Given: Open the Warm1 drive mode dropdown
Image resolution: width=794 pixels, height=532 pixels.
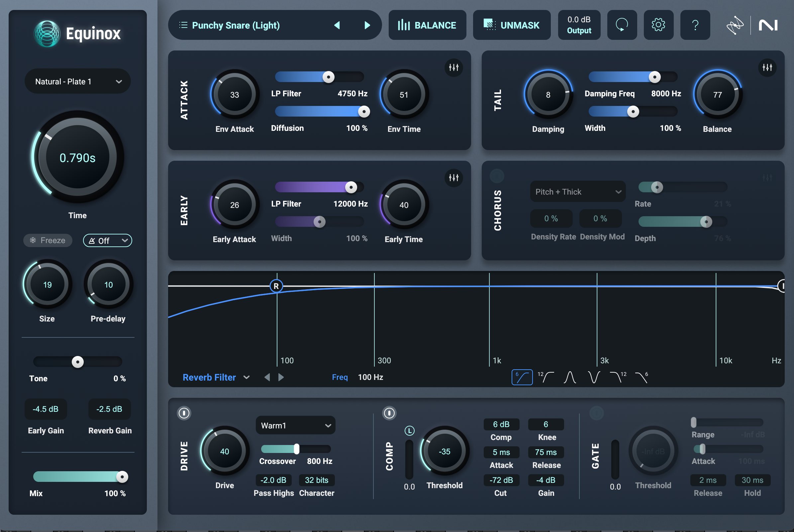Looking at the screenshot, I should point(295,425).
